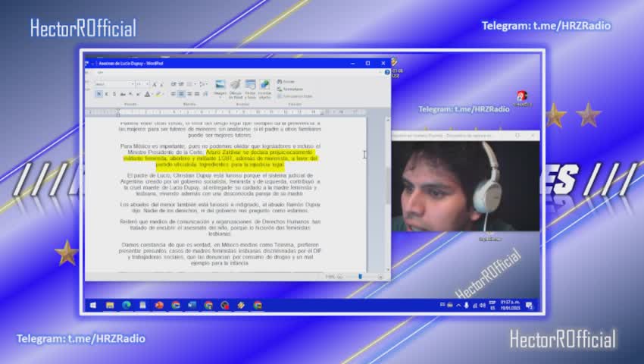The image size is (644, 364).
Task: Click the horizontal ruler in WordPad
Action: [x=225, y=112]
